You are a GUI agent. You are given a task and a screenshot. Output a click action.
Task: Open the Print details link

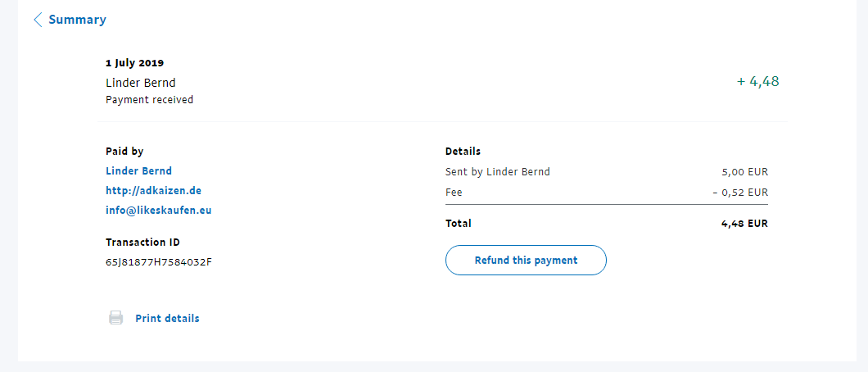[x=167, y=319]
